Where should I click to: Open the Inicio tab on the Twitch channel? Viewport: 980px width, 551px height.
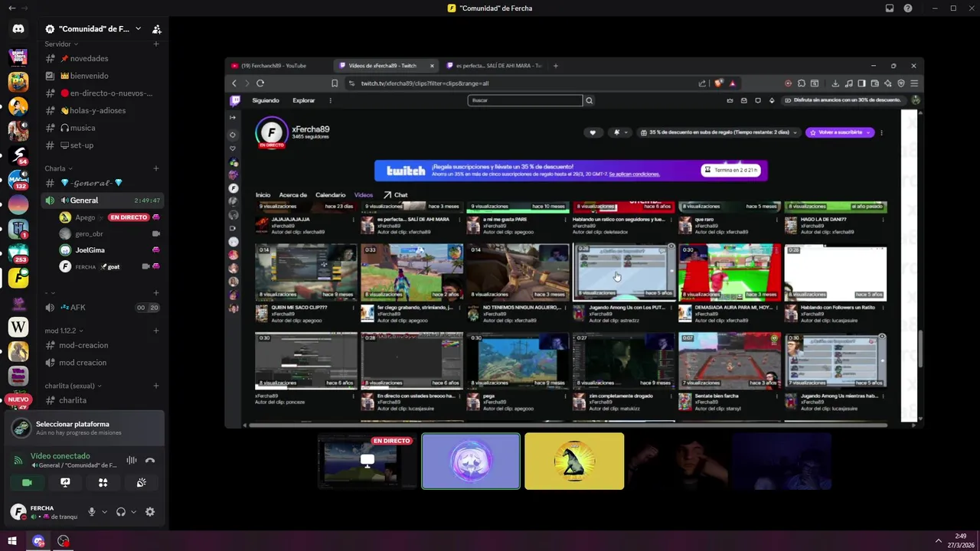[x=263, y=195]
